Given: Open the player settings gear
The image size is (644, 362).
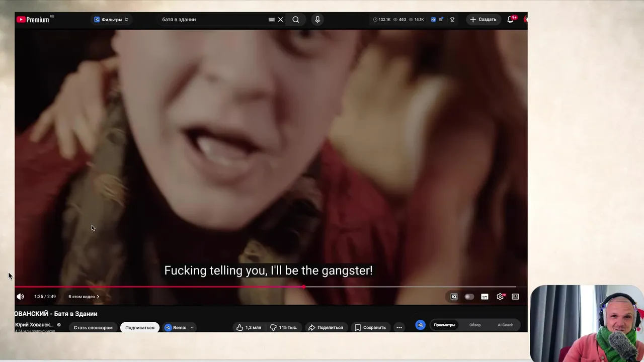Looking at the screenshot, I should click(x=500, y=297).
